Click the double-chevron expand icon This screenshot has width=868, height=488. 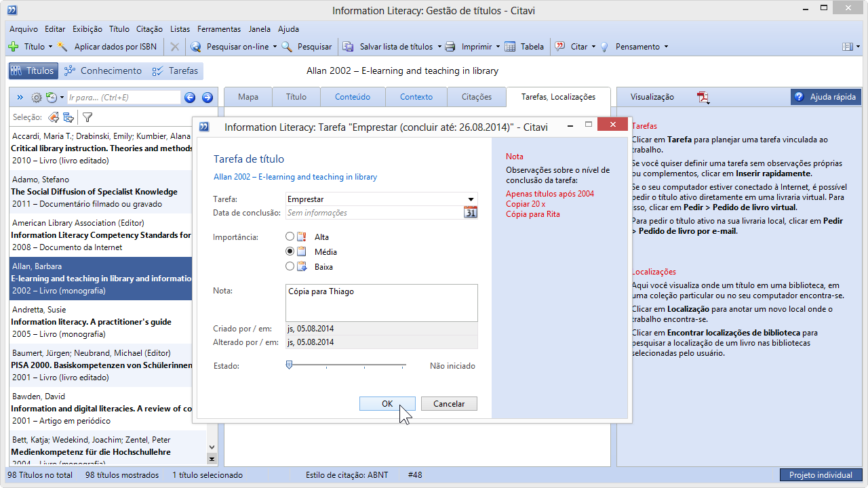(20, 98)
